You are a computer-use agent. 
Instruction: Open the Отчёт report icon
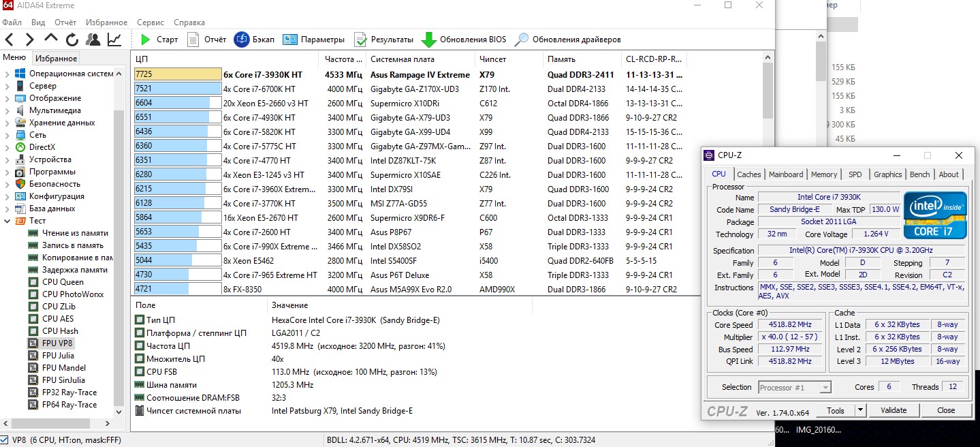[x=193, y=40]
